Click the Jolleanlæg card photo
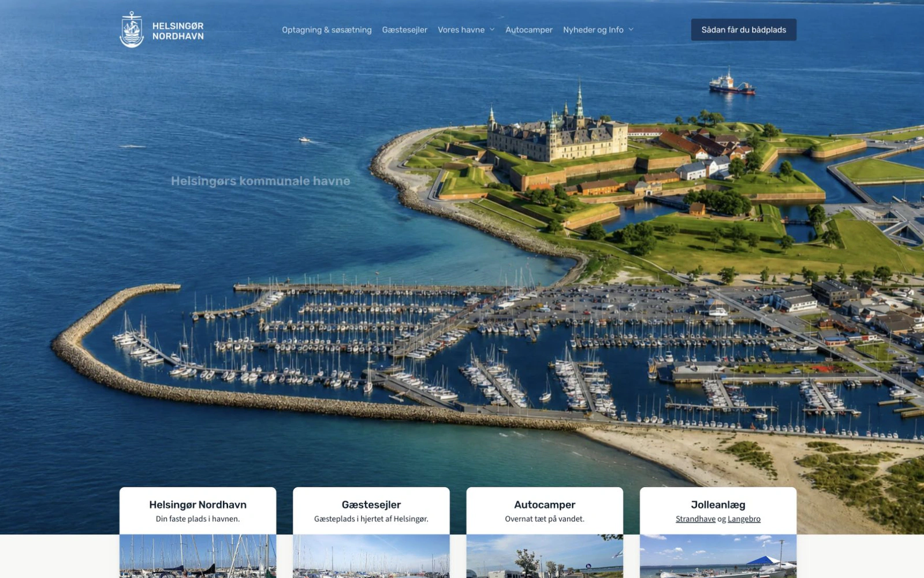 coord(718,556)
